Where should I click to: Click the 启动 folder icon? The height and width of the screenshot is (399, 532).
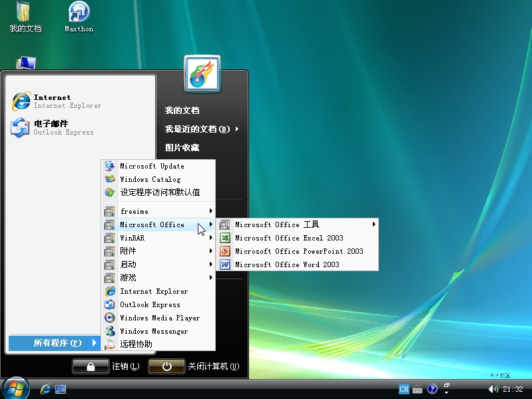[110, 264]
